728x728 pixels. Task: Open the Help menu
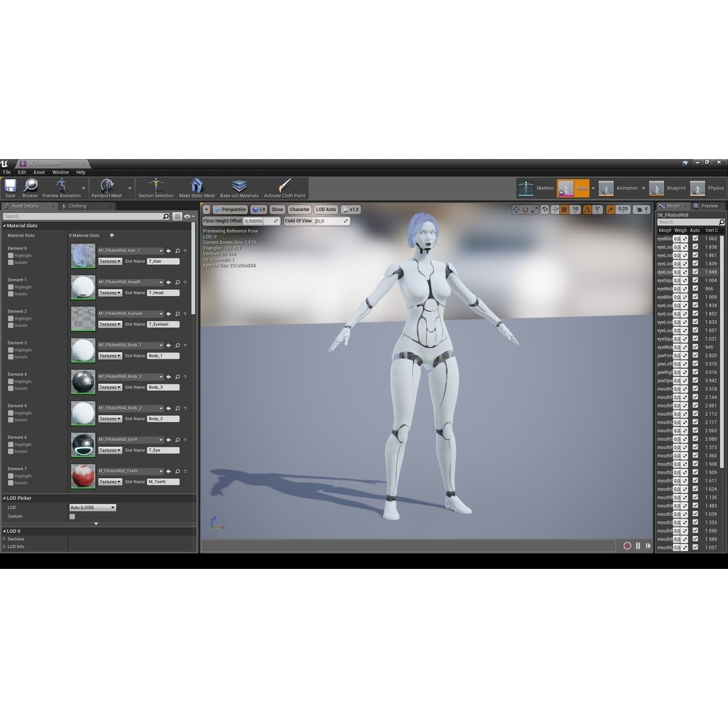pyautogui.click(x=81, y=173)
